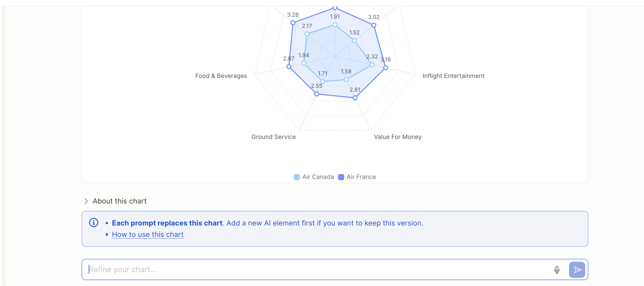This screenshot has height=286, width=644.
Task: Click the Air France 3.26 data point
Action: coord(293,23)
